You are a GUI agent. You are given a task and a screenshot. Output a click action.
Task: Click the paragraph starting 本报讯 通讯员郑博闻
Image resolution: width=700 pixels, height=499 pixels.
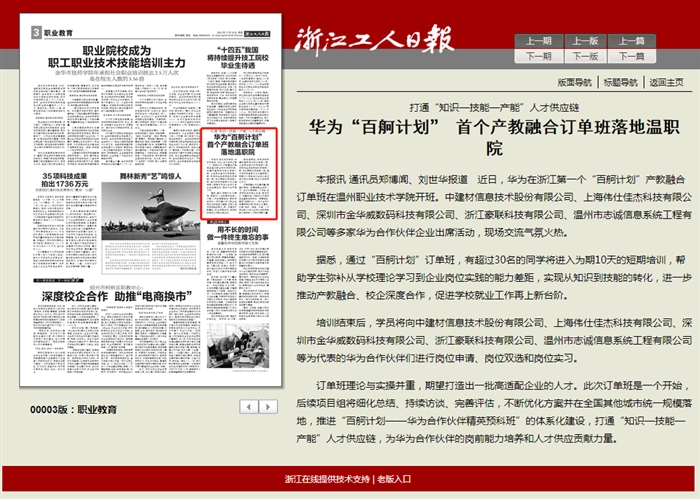(x=494, y=206)
